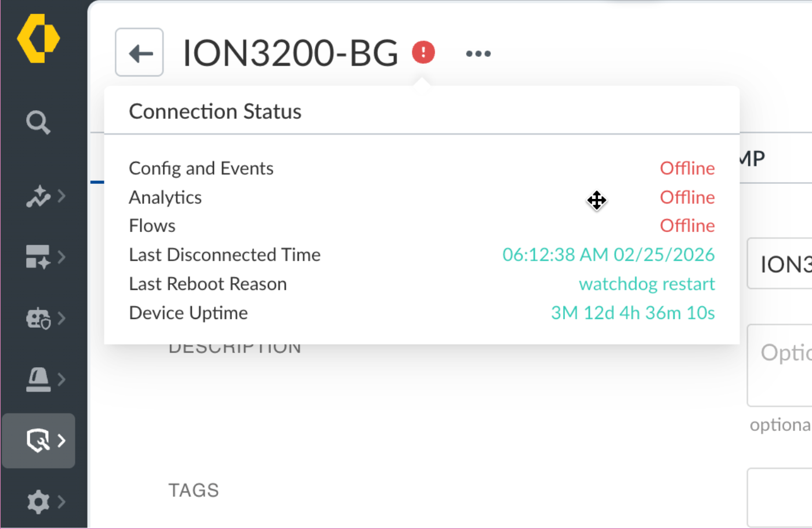
Task: Click the name field showing ION3
Action: click(780, 263)
